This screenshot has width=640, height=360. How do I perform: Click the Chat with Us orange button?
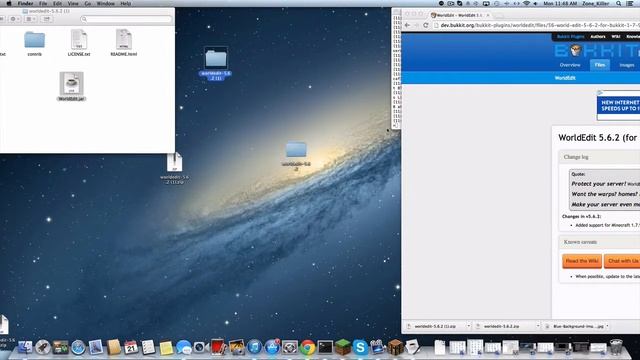point(622,261)
